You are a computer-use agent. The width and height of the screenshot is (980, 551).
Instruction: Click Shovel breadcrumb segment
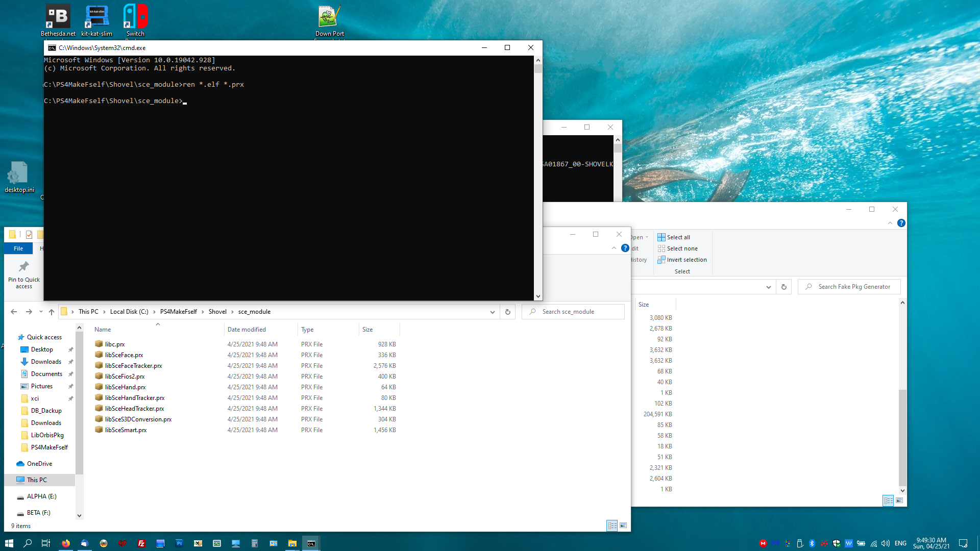(x=217, y=312)
